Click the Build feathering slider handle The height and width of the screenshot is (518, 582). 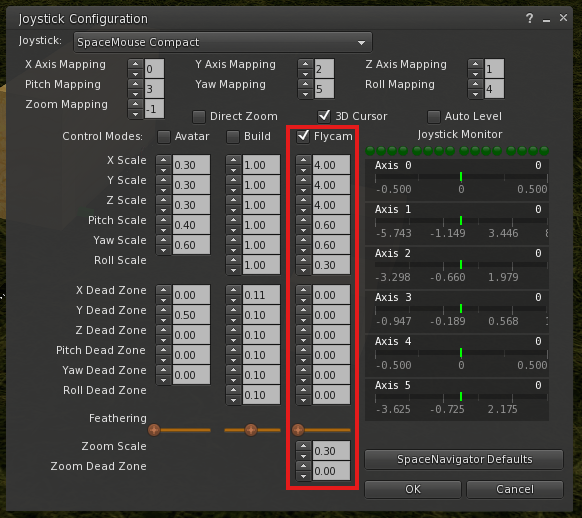(251, 430)
